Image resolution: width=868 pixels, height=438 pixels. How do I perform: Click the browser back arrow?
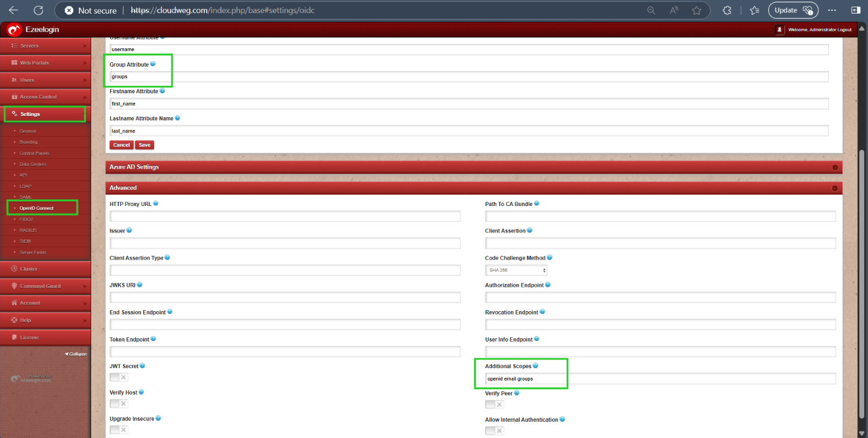(14, 10)
